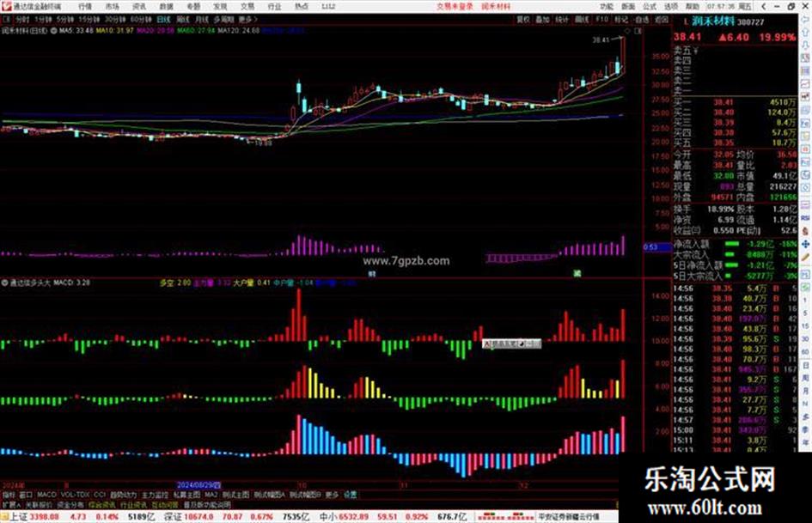Viewport: 812px width, 523px height.
Task: Click the diamond icon at chart top right
Action: (627, 31)
